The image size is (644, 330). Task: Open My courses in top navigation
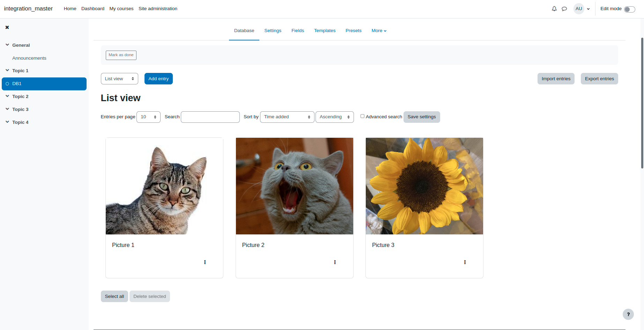point(121,9)
